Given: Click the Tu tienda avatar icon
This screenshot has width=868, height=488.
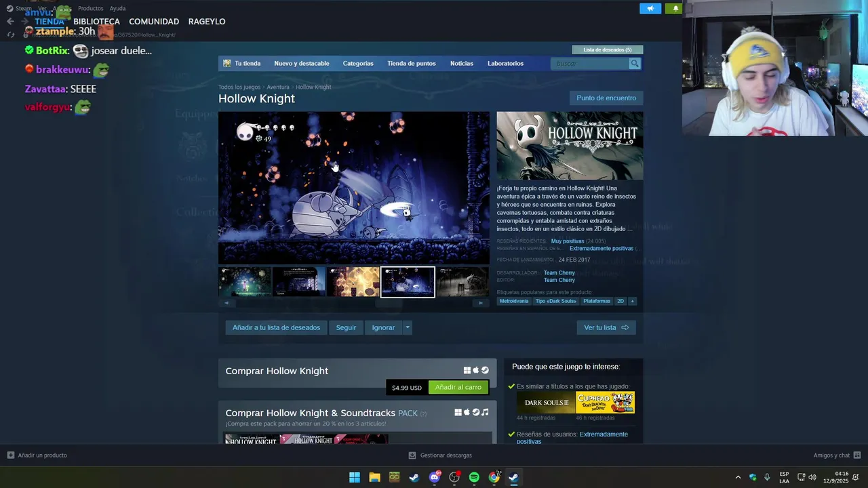Looking at the screenshot, I should tap(227, 64).
